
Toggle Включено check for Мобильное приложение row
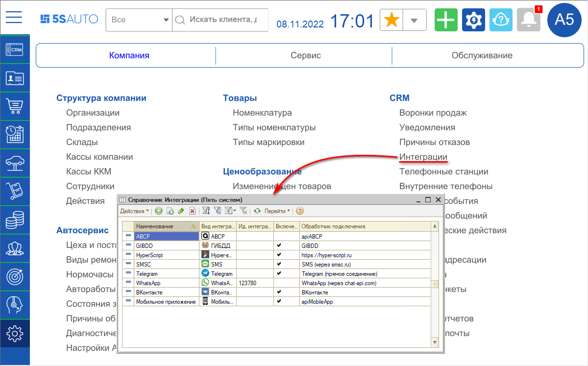pos(279,301)
